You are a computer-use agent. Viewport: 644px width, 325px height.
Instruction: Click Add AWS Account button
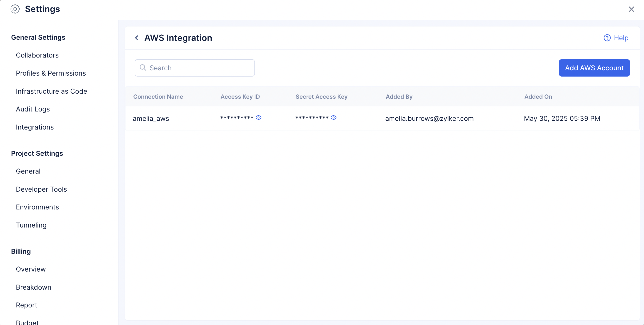pos(594,68)
